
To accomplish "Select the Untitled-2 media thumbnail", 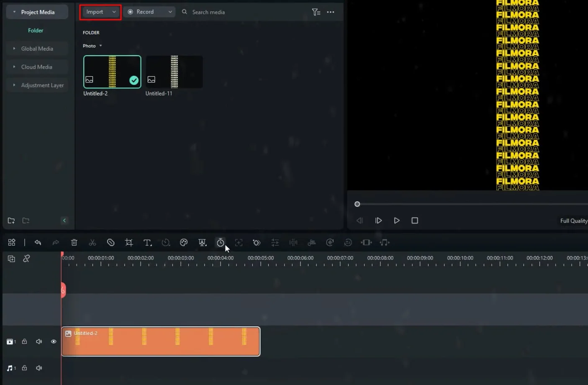I will pyautogui.click(x=112, y=72).
